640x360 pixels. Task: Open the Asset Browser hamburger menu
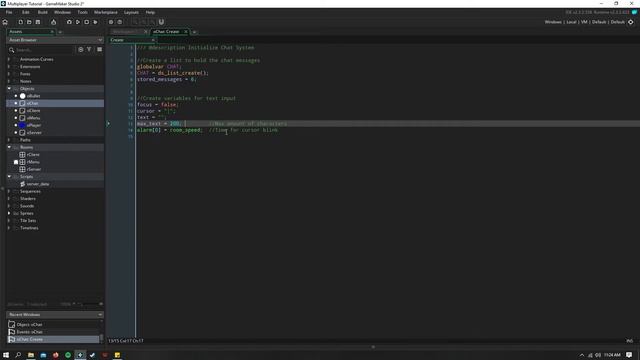pyautogui.click(x=100, y=49)
